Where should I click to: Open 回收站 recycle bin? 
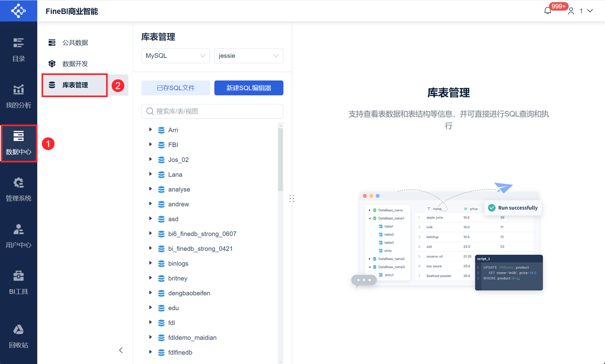click(19, 337)
